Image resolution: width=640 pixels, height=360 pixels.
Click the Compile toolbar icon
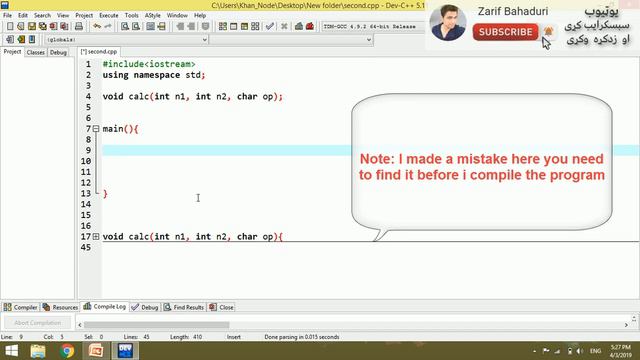pyautogui.click(x=222, y=27)
